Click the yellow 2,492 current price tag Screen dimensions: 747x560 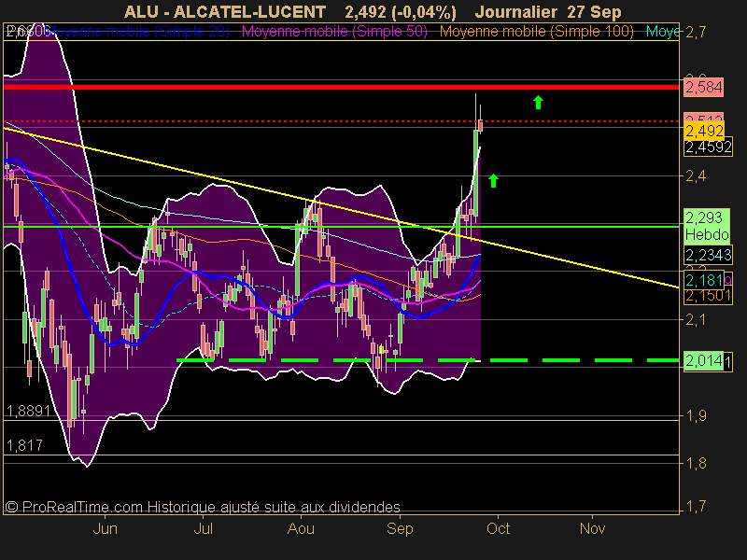[705, 131]
